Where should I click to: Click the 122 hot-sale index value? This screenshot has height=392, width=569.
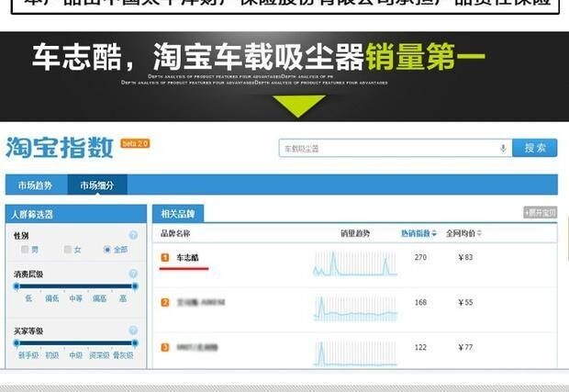[420, 347]
